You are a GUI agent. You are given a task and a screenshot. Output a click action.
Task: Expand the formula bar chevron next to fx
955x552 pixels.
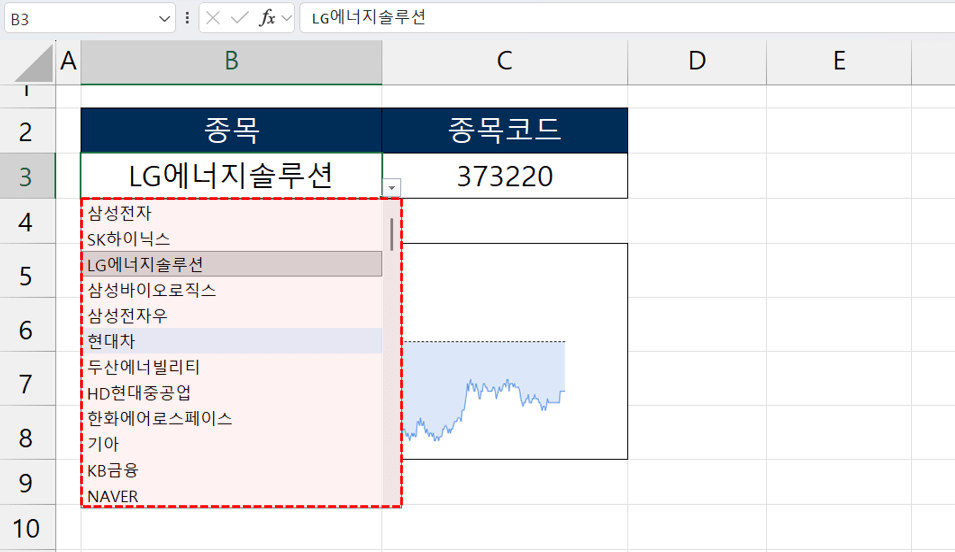[x=287, y=18]
